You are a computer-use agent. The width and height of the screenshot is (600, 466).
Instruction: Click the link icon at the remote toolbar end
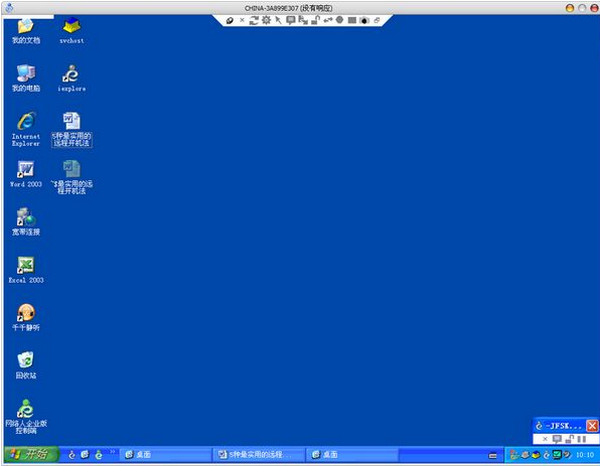377,20
